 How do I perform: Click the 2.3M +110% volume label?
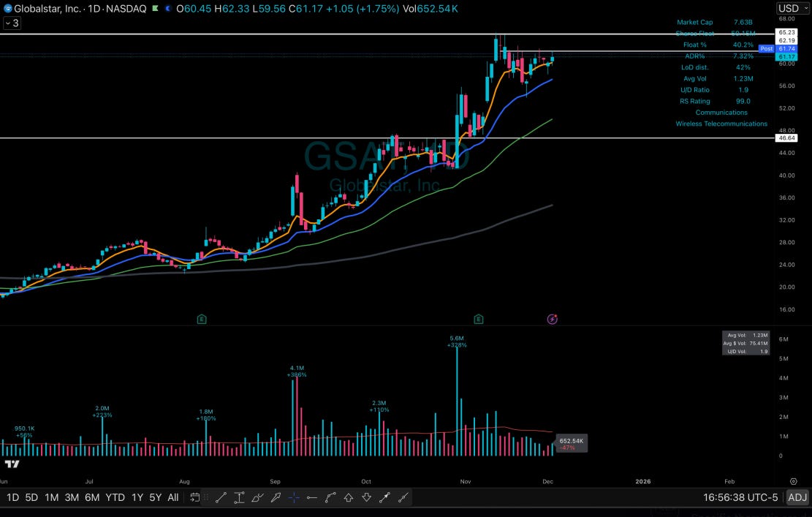point(379,406)
